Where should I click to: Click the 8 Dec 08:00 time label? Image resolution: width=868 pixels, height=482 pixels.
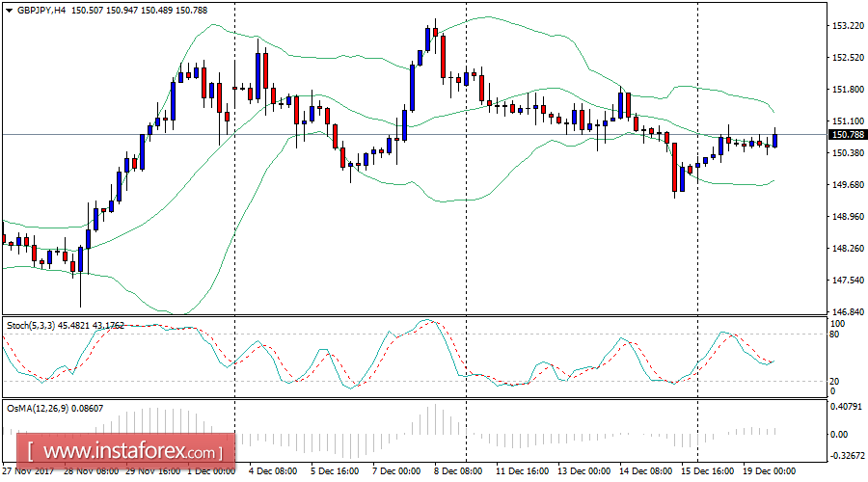(x=458, y=471)
